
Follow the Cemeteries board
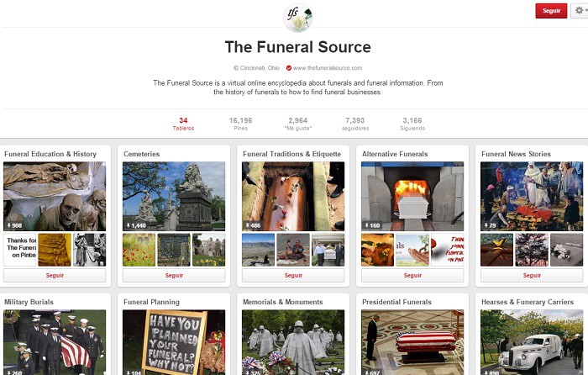(x=174, y=275)
